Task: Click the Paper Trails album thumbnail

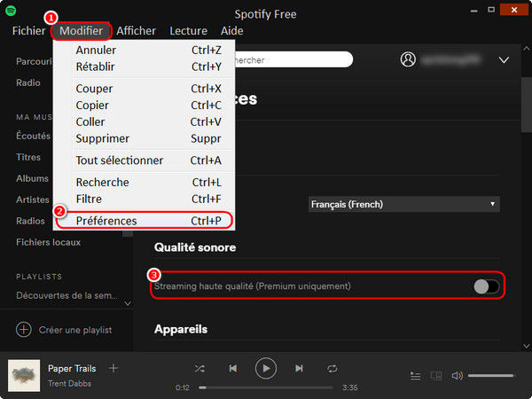Action: click(24, 376)
